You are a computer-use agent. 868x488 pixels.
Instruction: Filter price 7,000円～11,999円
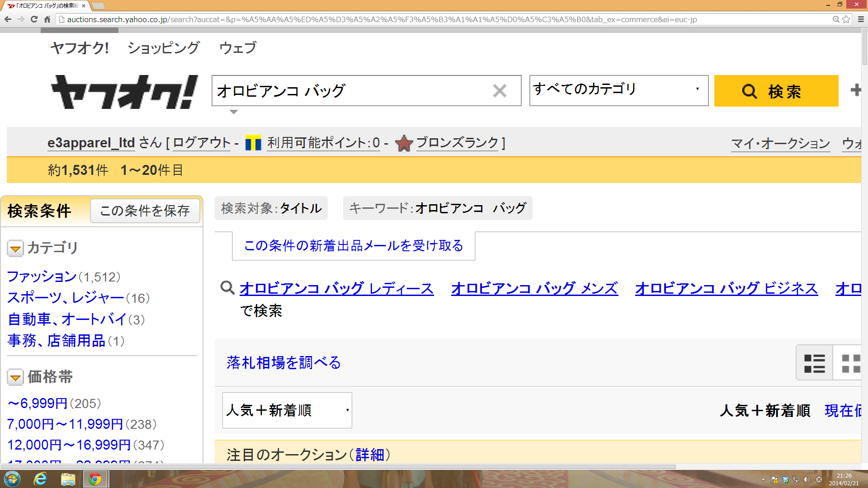click(65, 424)
